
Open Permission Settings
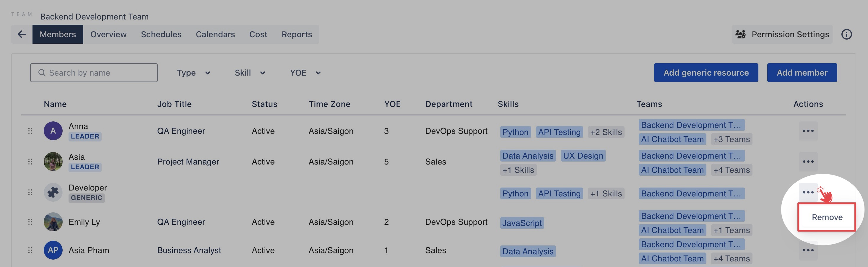click(782, 34)
